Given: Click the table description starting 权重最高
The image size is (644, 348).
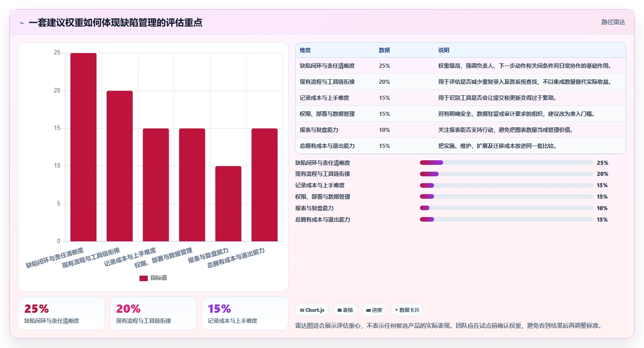Looking at the screenshot, I should click(x=525, y=66).
